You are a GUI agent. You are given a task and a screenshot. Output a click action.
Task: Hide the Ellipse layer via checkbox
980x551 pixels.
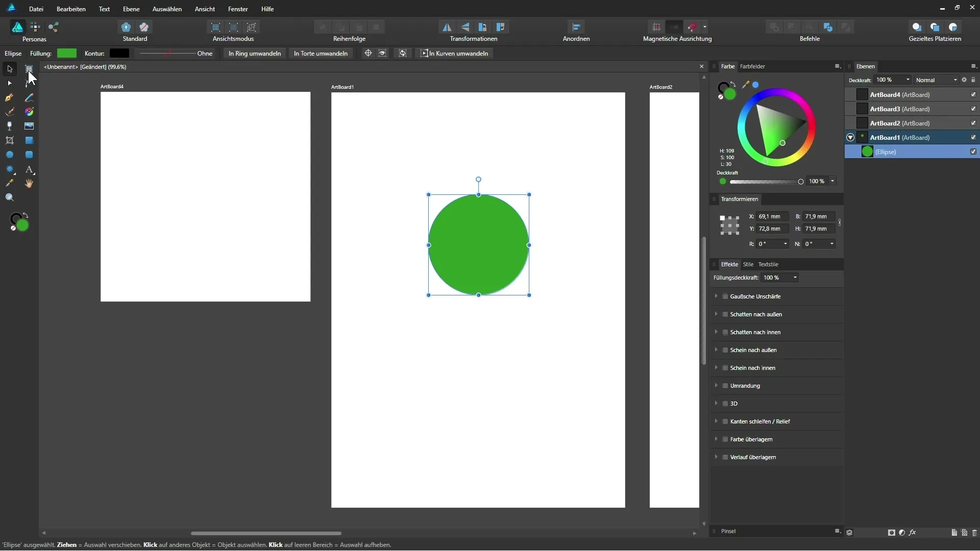(973, 152)
